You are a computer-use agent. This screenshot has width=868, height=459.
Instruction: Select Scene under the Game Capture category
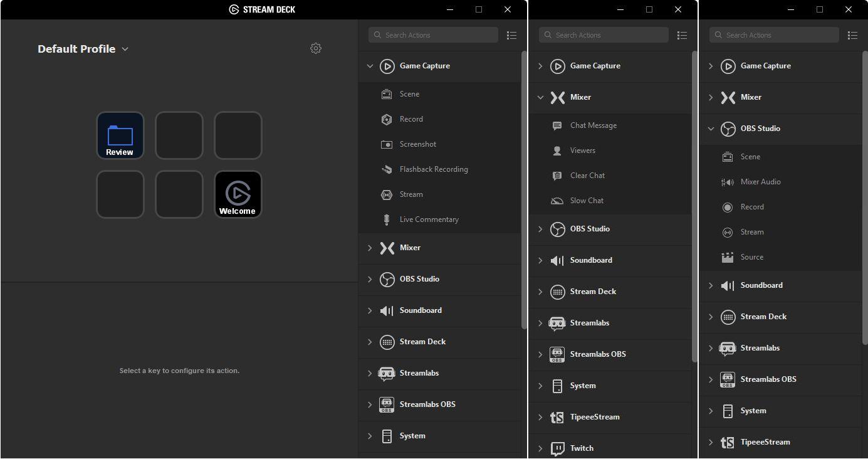[x=409, y=94]
